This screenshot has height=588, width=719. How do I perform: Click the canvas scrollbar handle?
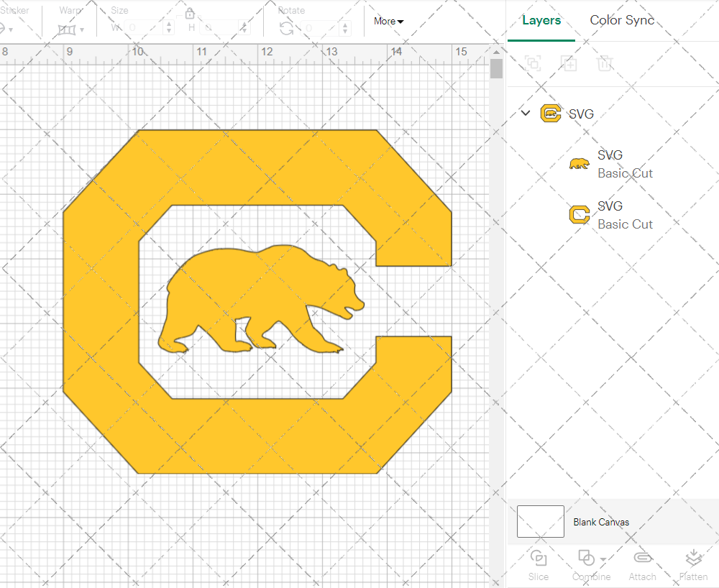click(495, 68)
